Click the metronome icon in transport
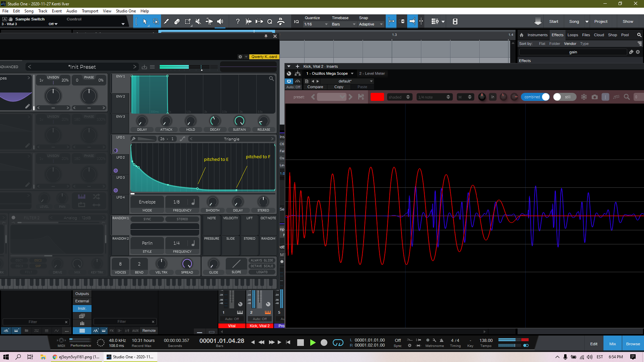 pyautogui.click(x=441, y=340)
